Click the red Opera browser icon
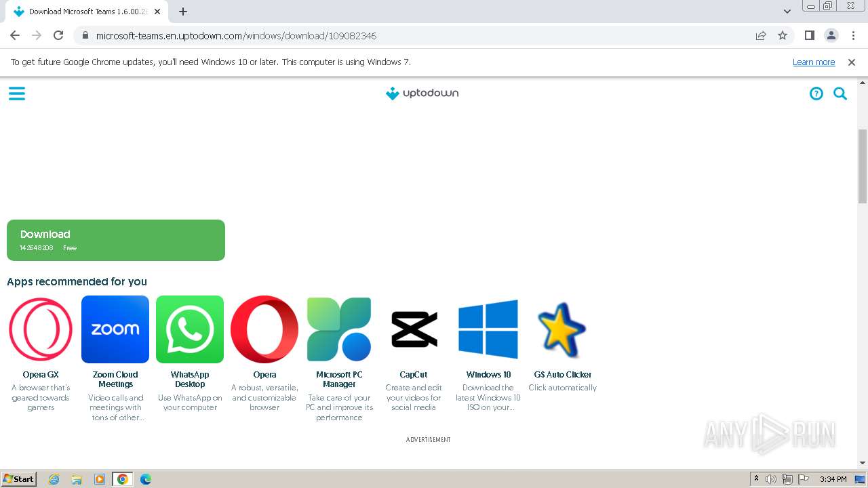 tap(264, 329)
